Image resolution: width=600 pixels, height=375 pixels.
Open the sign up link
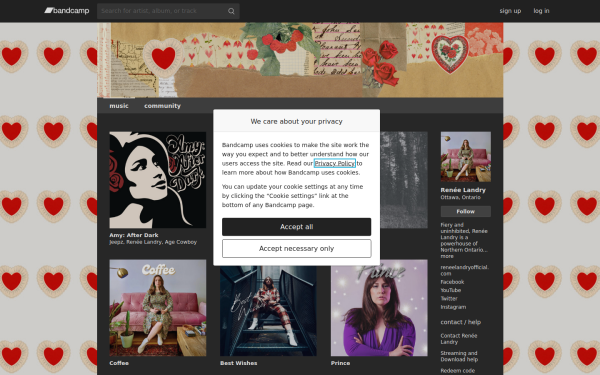click(x=510, y=11)
